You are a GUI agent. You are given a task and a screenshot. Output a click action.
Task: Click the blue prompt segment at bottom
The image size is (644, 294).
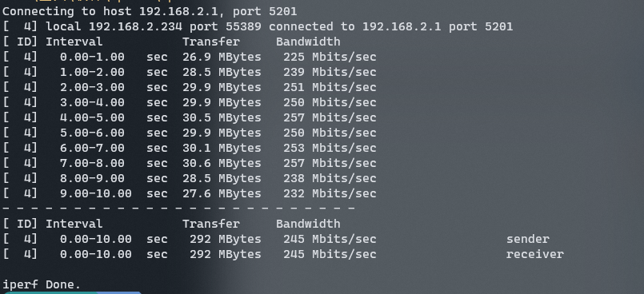(120, 292)
